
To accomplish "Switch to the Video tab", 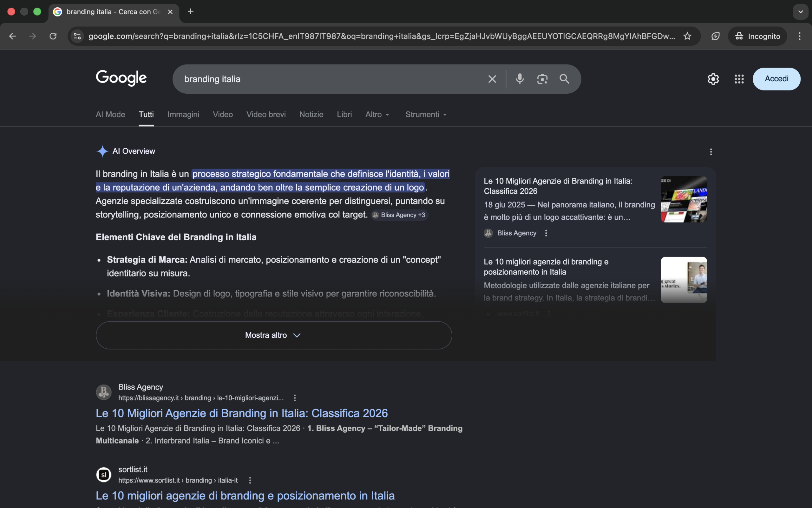I will click(223, 115).
